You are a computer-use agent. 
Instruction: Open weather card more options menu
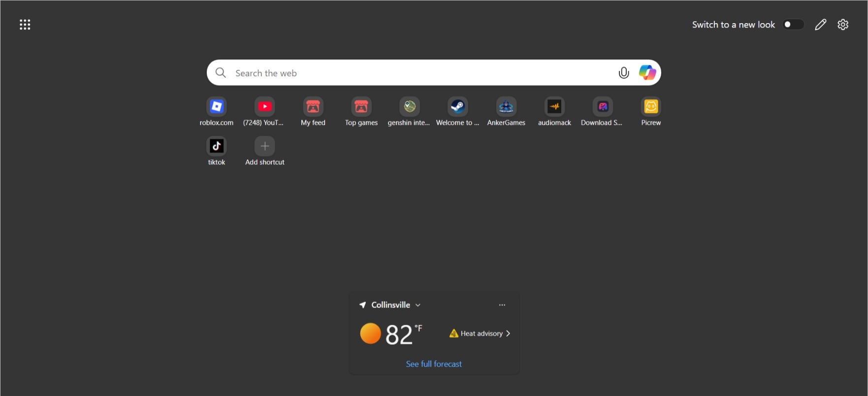pos(502,305)
